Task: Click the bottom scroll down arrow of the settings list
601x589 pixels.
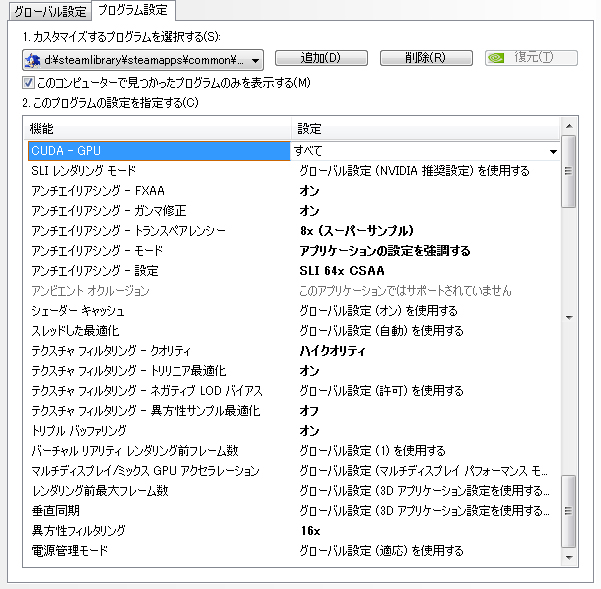Action: pos(569,558)
